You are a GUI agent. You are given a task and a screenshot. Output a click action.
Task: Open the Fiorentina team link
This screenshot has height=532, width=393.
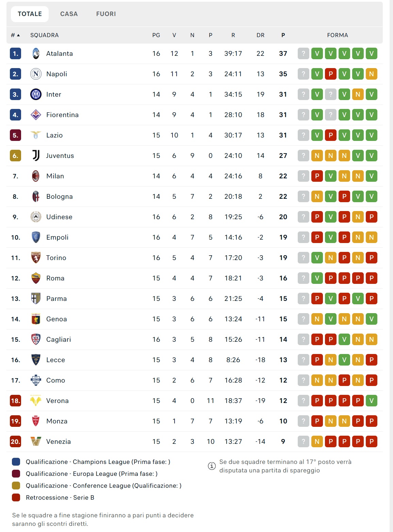pos(62,115)
